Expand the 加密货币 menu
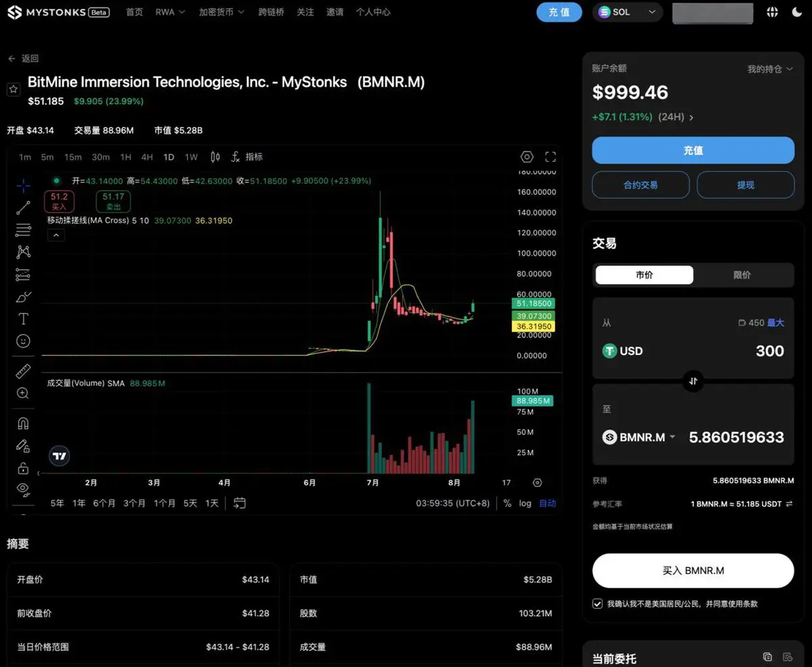This screenshot has height=667, width=812. click(221, 12)
